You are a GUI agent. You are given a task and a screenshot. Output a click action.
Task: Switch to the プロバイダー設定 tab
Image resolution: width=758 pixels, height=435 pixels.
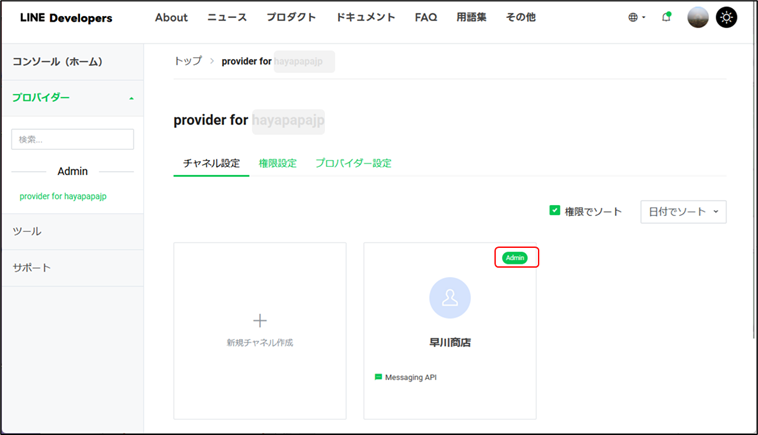353,163
